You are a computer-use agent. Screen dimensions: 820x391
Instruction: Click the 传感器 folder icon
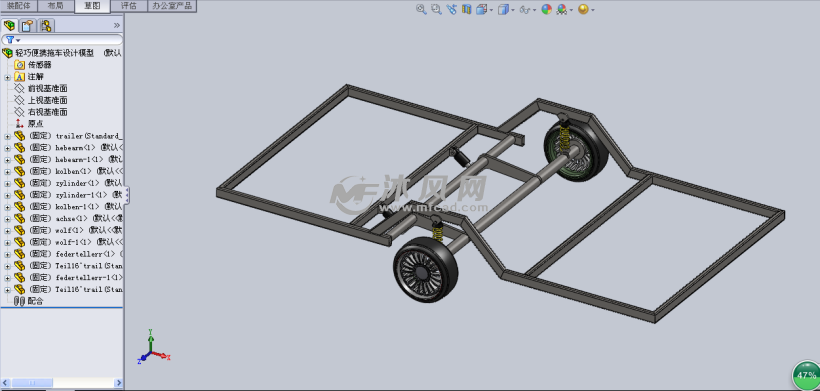pos(19,65)
